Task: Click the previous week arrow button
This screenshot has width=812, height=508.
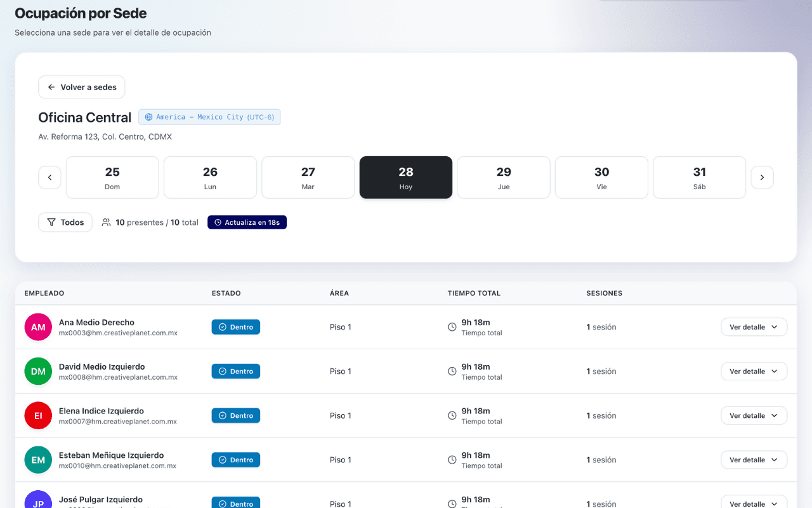Action: pyautogui.click(x=49, y=177)
